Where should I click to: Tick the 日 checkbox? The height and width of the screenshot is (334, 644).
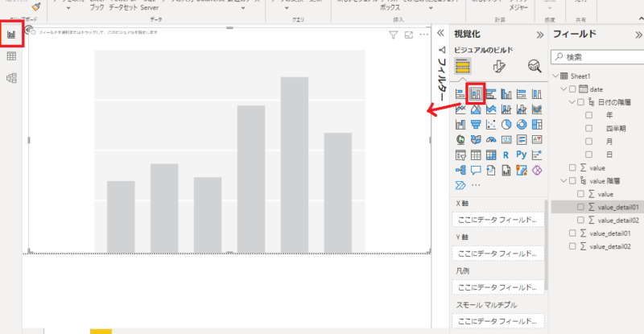tap(589, 155)
